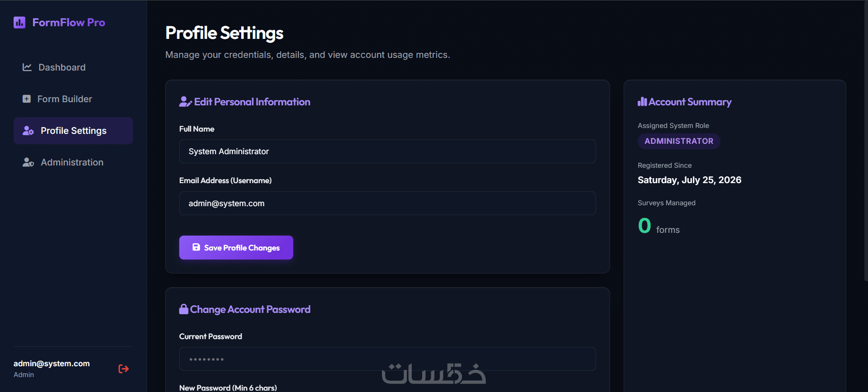
Task: Click Save Profile Changes button
Action: tap(236, 247)
